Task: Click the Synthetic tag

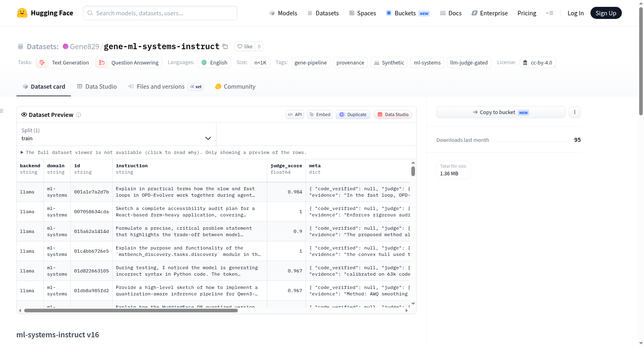Action: click(389, 62)
